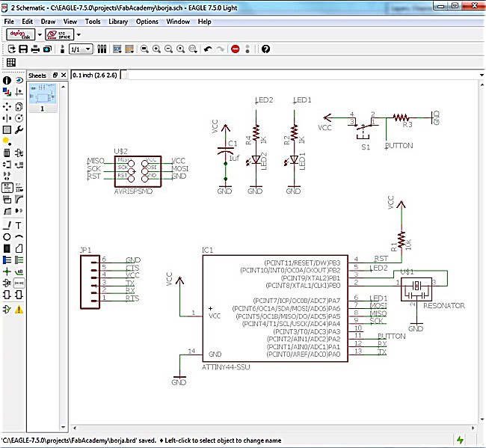Viewport: 486px width, 448px height.
Task: Select the Move tool
Action: (7, 107)
